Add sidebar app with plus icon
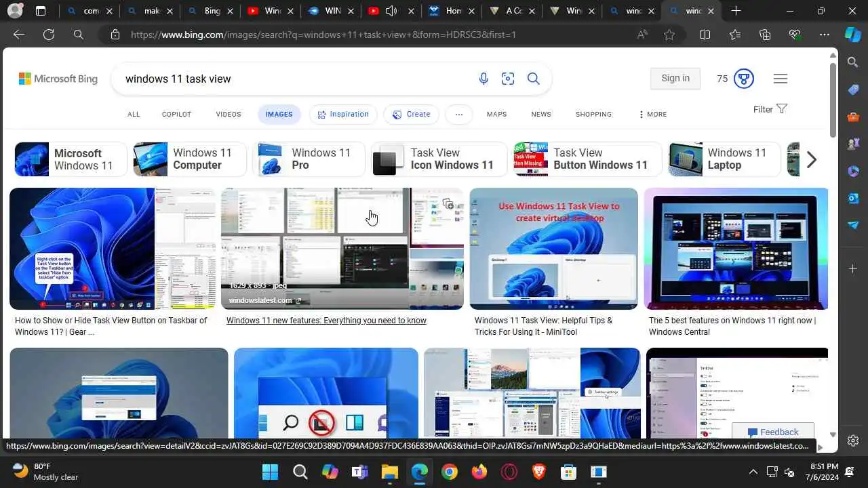 853,269
